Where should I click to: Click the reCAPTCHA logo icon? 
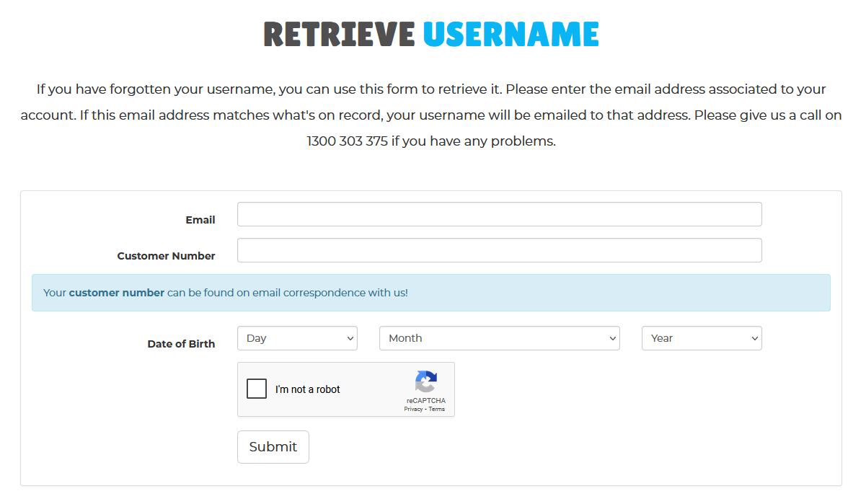(426, 382)
